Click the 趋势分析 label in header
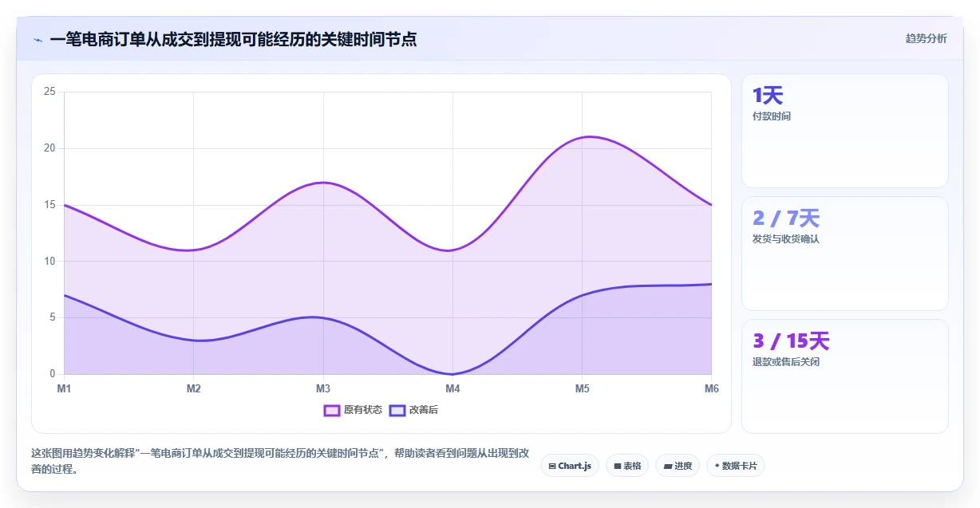The width and height of the screenshot is (980, 508). point(927,38)
